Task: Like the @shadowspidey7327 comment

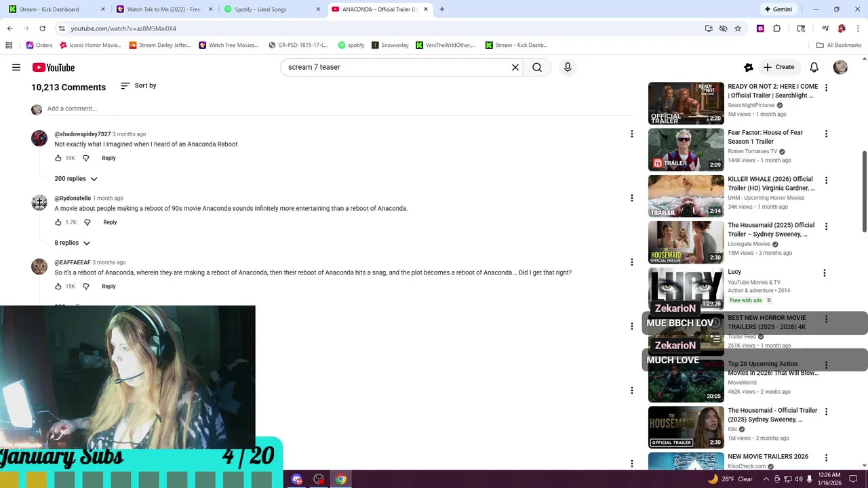Action: tap(58, 158)
